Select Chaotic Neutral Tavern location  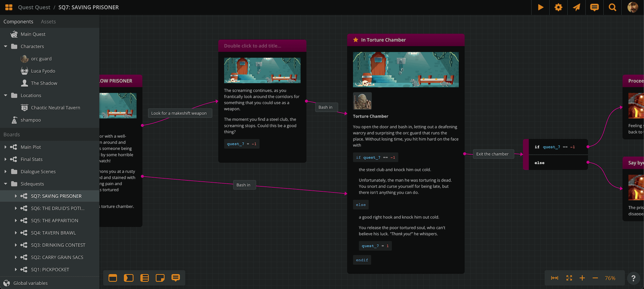50,107
